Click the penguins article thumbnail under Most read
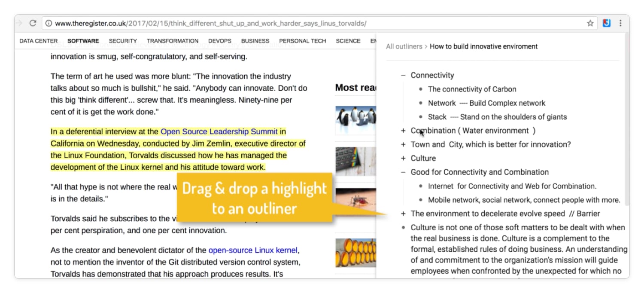Screen dimensions: 644x293 (356, 119)
